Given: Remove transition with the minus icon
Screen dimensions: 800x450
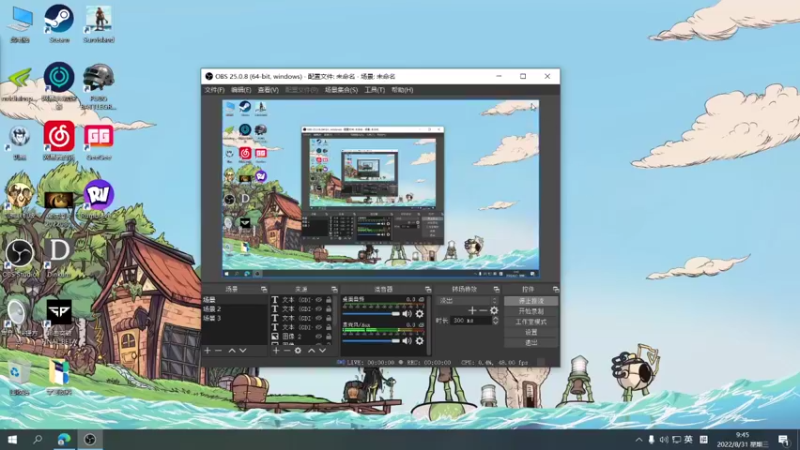Looking at the screenshot, I should coord(483,310).
